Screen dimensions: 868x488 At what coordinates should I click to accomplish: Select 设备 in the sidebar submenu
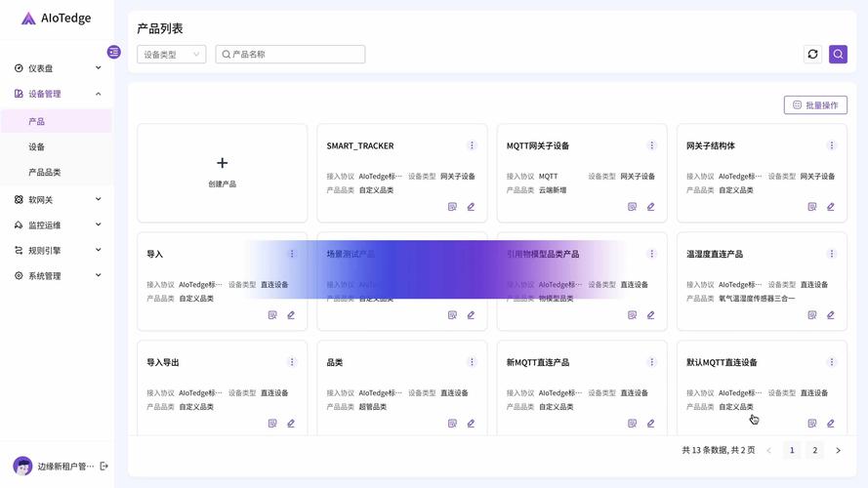pos(36,146)
